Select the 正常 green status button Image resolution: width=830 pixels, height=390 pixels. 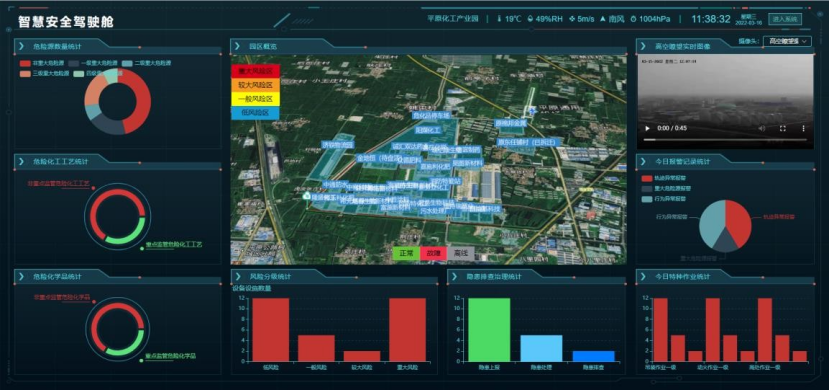407,253
